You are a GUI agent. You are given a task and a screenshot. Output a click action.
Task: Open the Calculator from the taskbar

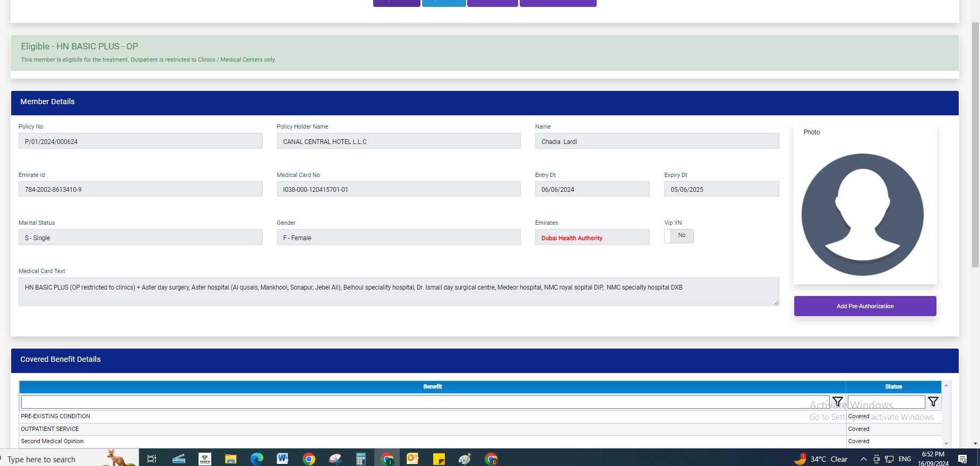360,459
